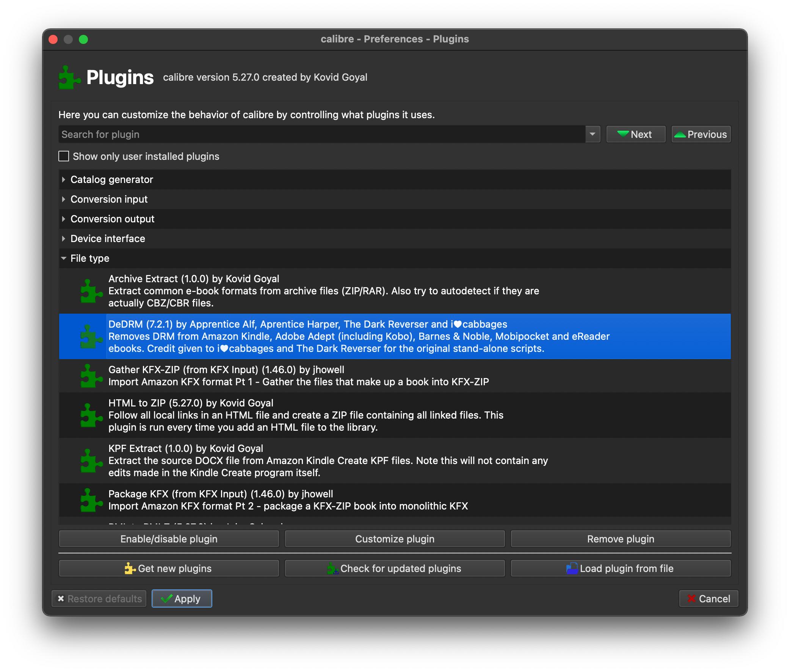
Task: Click the green zoom window button
Action: pos(83,39)
